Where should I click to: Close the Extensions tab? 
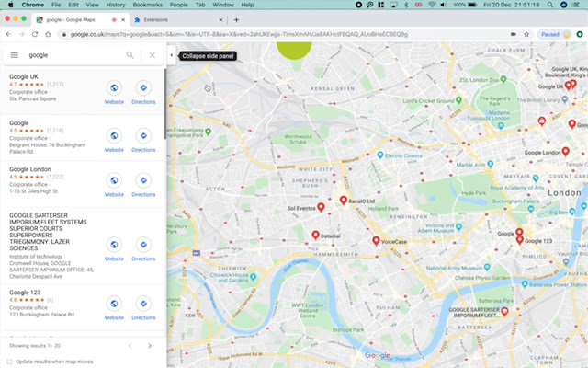[220, 20]
